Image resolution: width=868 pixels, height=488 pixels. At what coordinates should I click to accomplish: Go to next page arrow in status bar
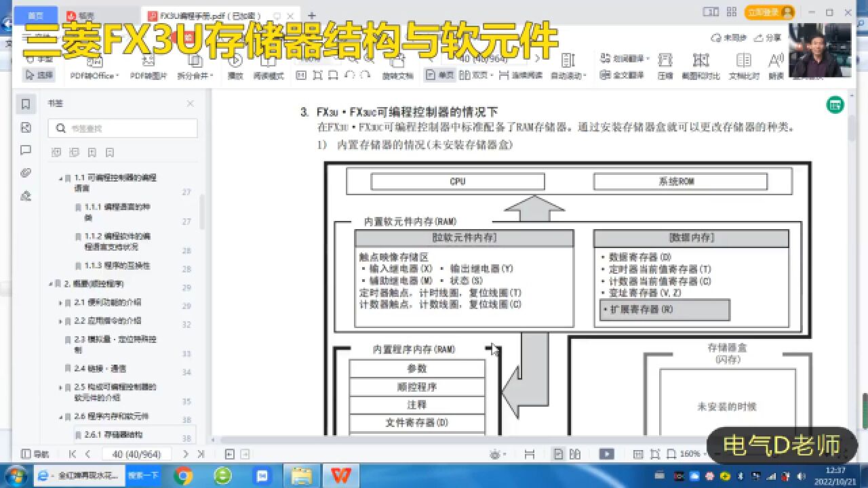point(186,454)
